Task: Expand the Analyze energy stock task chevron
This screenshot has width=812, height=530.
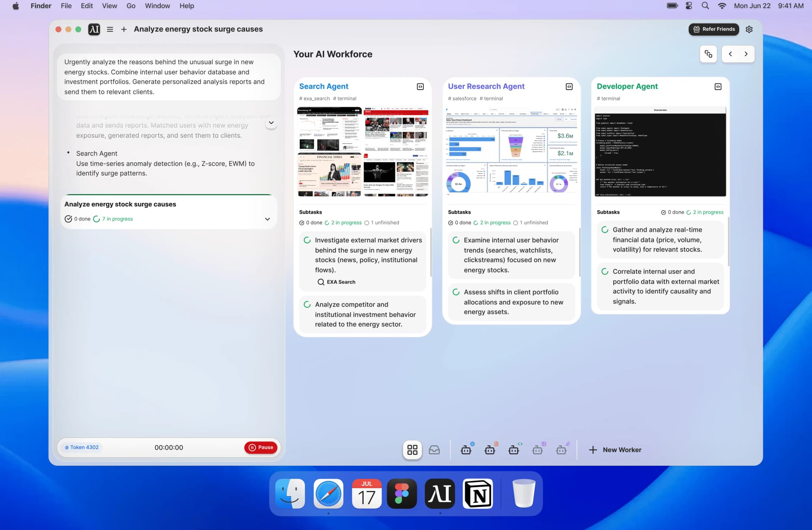Action: (x=267, y=219)
